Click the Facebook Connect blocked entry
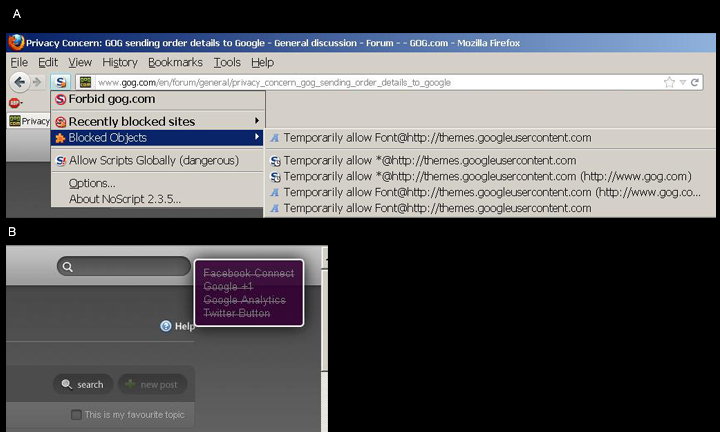The width and height of the screenshot is (720, 432). (249, 273)
